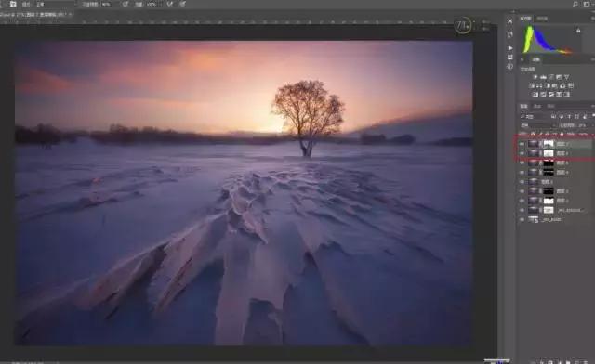
Task: Add a Vibrance adjustment layer
Action: (566, 77)
